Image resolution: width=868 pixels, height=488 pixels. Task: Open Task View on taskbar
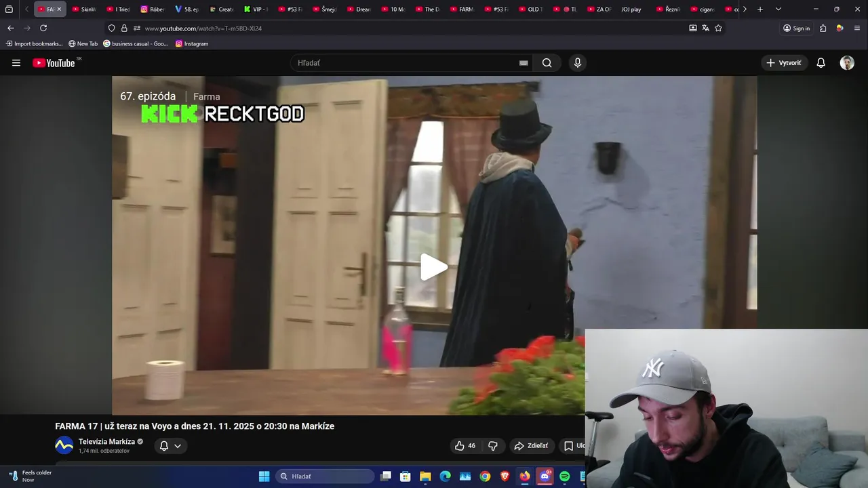point(386,476)
